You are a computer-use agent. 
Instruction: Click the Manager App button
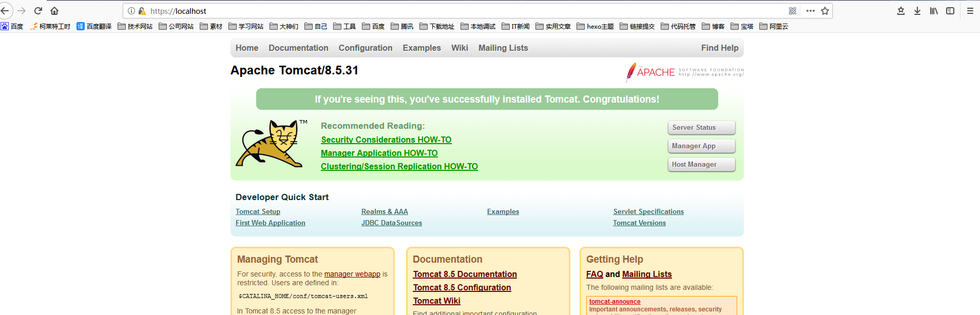point(701,146)
